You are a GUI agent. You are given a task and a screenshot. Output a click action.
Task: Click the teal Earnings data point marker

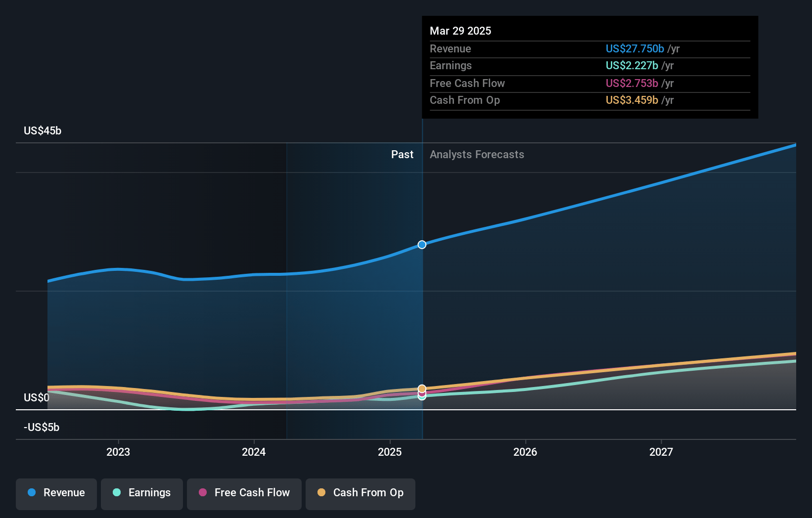click(x=422, y=396)
